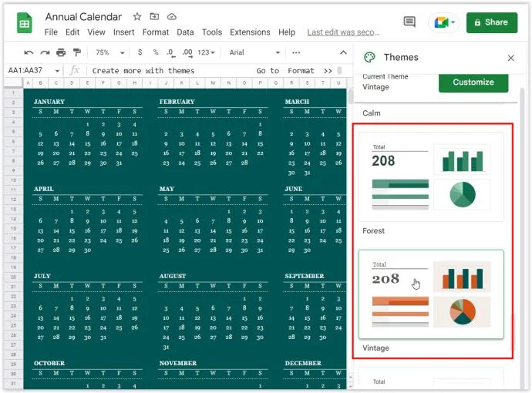The width and height of the screenshot is (532, 393).
Task: Select the SEPTEMBER heading cell
Action: coord(305,276)
